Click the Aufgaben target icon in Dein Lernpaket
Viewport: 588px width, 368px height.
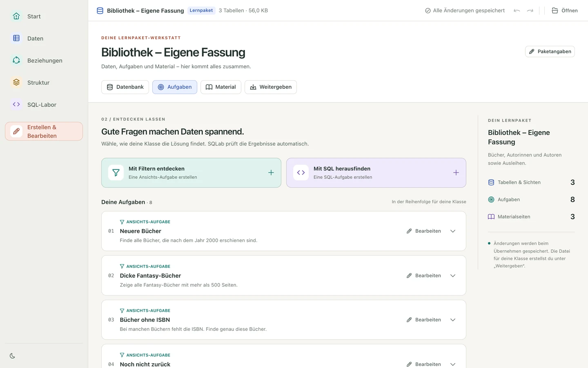[491, 200]
